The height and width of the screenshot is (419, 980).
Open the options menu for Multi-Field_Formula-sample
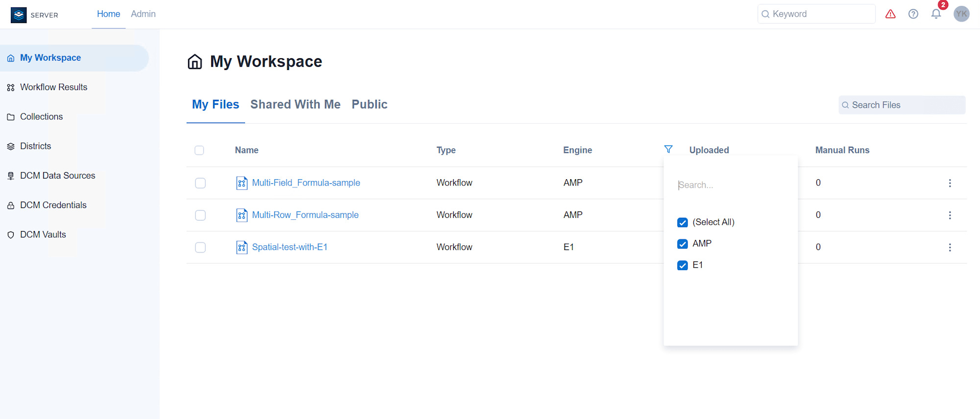coord(950,183)
